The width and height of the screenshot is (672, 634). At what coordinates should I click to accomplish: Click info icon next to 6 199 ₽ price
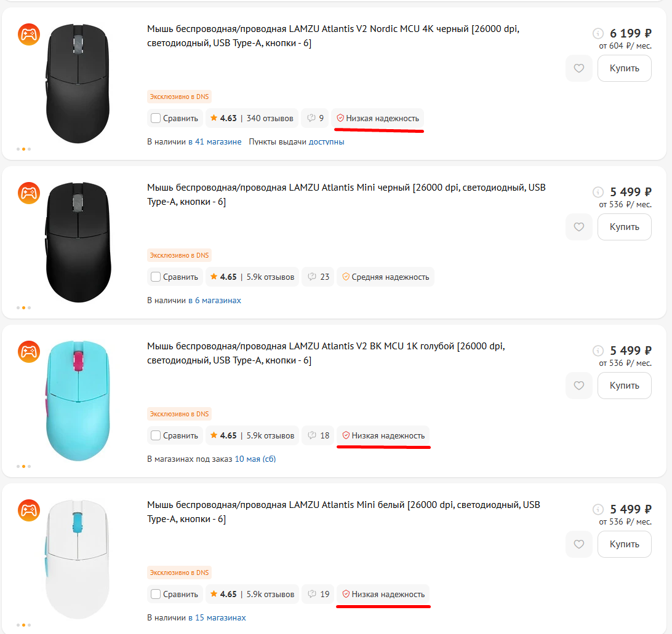(598, 33)
